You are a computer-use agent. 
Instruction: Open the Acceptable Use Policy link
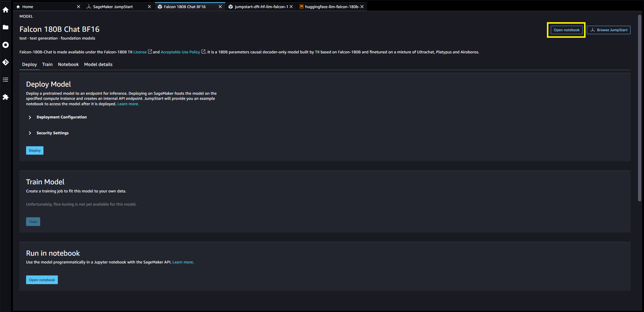tap(183, 52)
